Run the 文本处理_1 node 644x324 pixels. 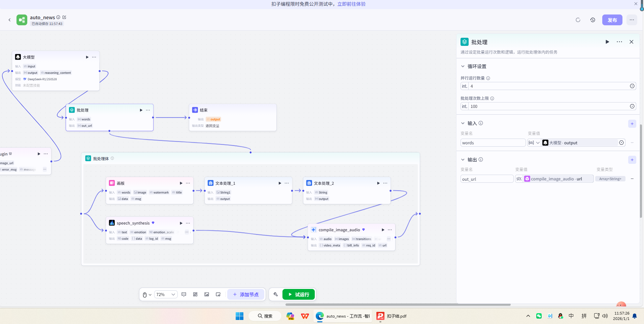coord(280,183)
